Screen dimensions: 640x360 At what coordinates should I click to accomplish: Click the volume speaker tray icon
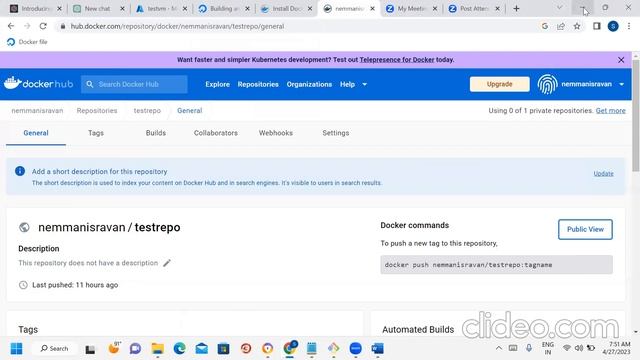tap(578, 348)
